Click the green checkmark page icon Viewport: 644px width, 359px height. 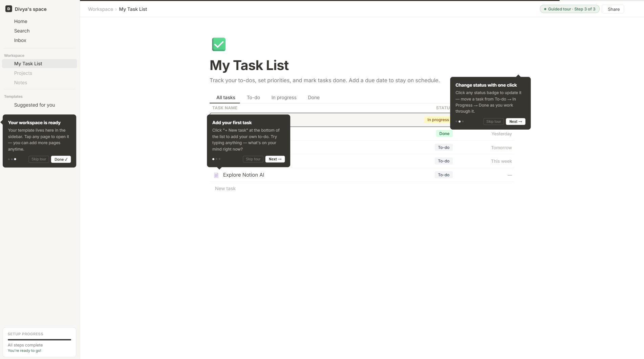coord(219,44)
